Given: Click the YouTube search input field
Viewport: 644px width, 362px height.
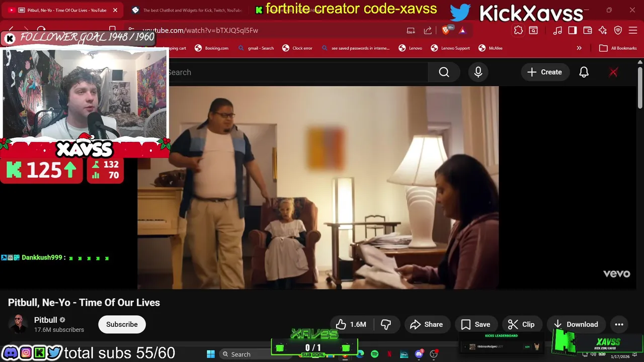Looking at the screenshot, I should click(x=297, y=72).
